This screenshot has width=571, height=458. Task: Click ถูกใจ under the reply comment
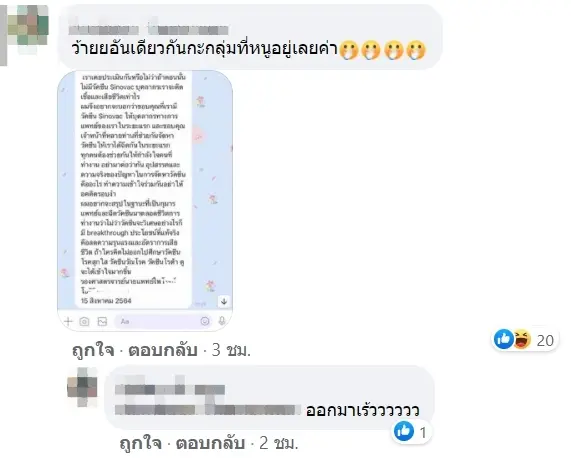(141, 443)
